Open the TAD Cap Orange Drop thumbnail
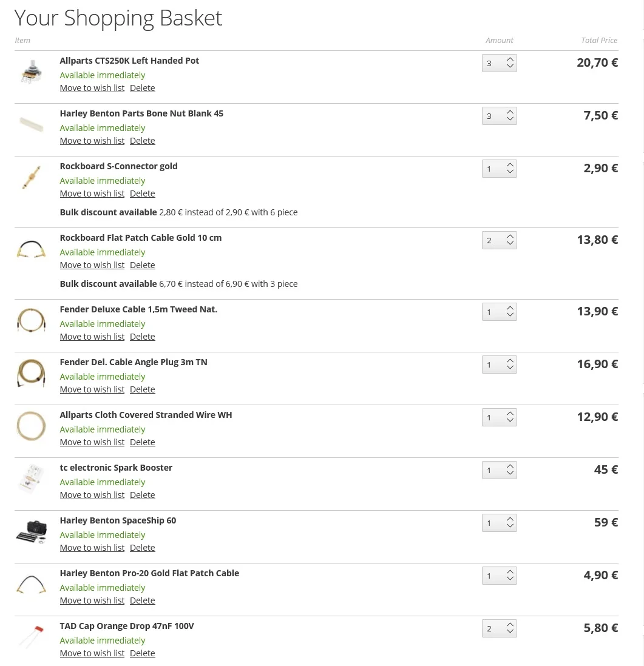Screen dimensions: 644x666 pyautogui.click(x=31, y=637)
